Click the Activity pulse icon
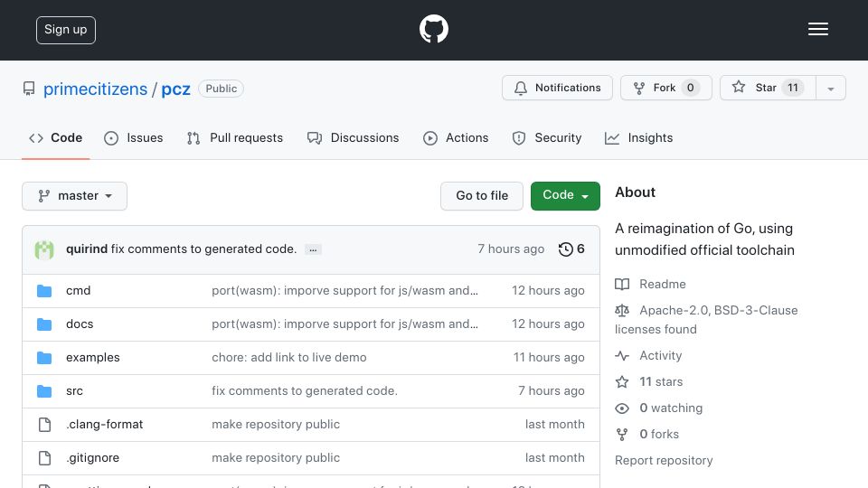 point(622,356)
